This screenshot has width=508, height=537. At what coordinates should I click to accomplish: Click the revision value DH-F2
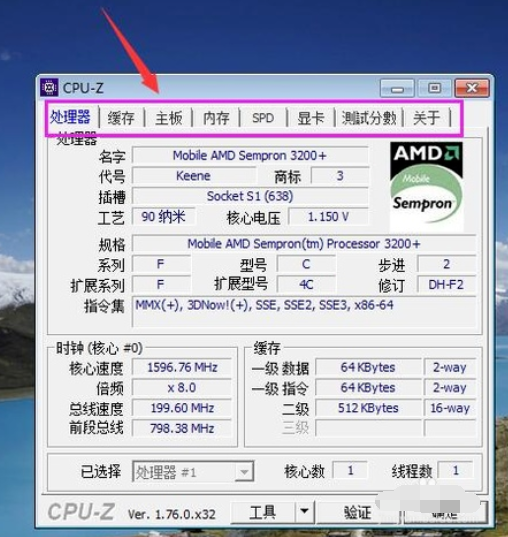click(446, 285)
